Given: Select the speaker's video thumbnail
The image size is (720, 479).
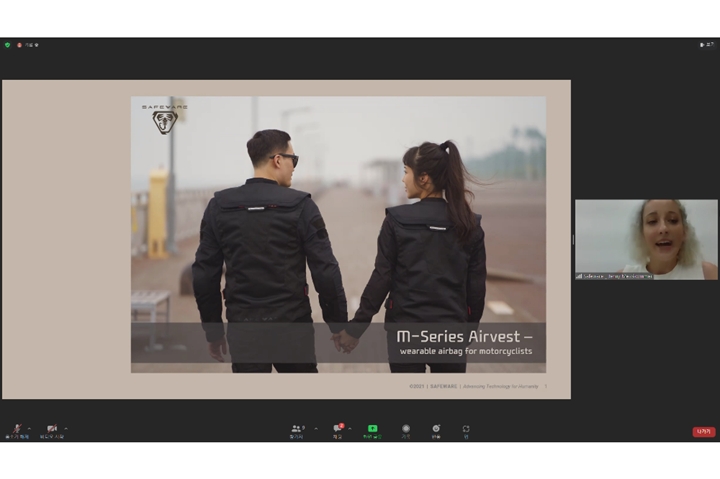Looking at the screenshot, I should pos(646,235).
